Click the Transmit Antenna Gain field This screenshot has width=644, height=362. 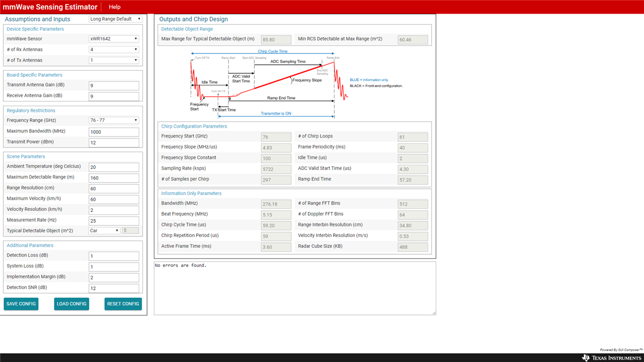(x=114, y=85)
